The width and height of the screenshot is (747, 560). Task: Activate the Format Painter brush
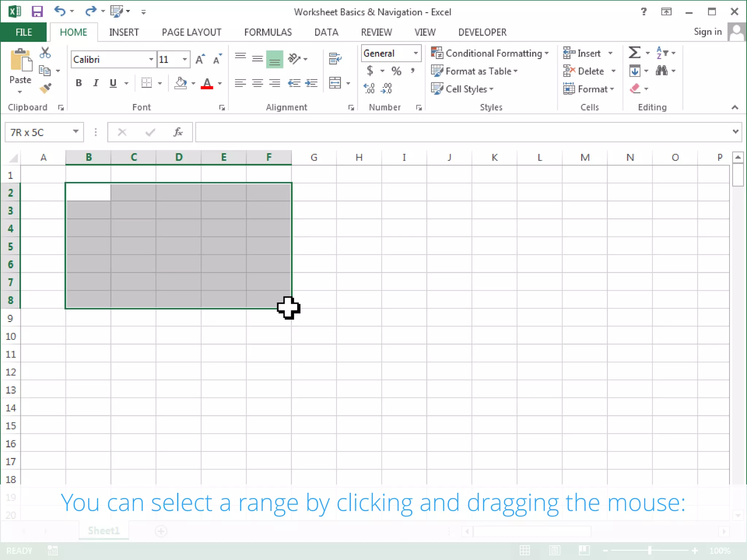[x=46, y=88]
